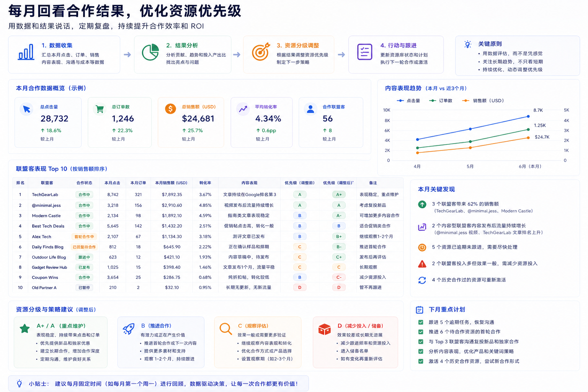588x392 pixels.
Task: Click the refresh icon beside 历史合作过的资源
Action: point(422,280)
